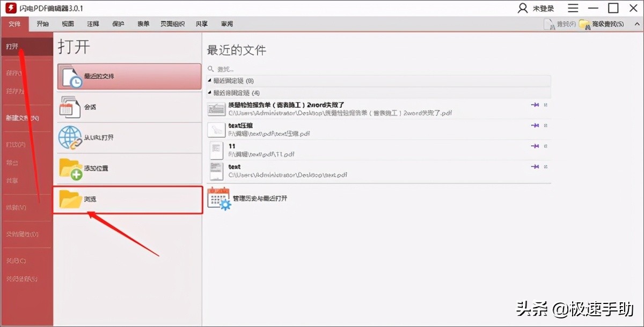Pin the 2word recent file entry
Viewport: 644px width, 327px height.
[535, 105]
